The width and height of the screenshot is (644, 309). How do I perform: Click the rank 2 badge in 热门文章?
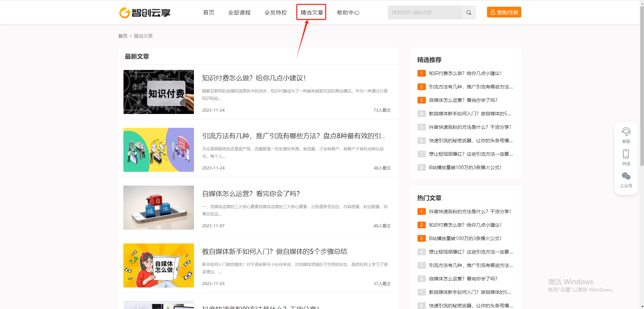(x=421, y=225)
